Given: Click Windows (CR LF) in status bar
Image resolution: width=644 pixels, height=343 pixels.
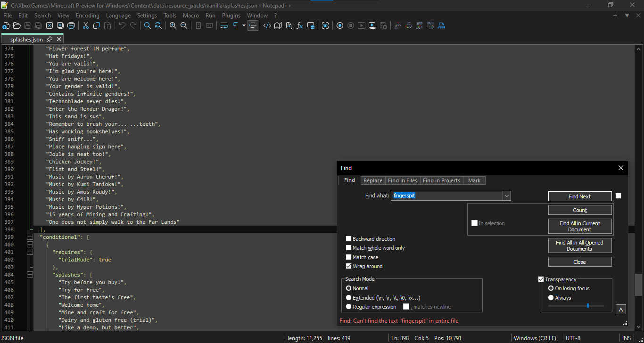Looking at the screenshot, I should tap(535, 338).
